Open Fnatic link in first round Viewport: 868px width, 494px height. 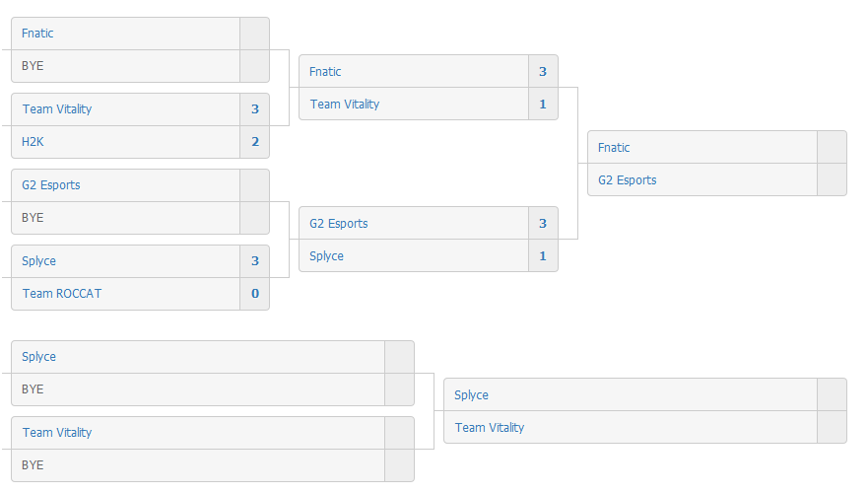tap(37, 34)
